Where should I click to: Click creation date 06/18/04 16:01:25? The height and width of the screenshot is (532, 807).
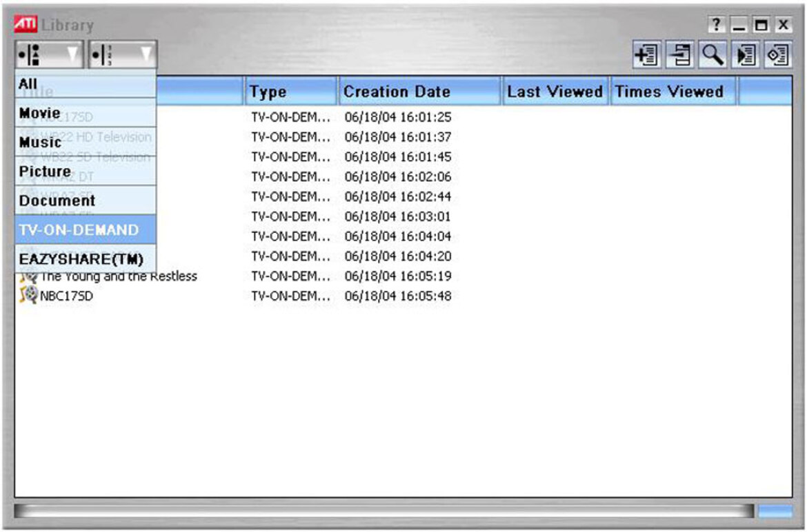pyautogui.click(x=398, y=117)
